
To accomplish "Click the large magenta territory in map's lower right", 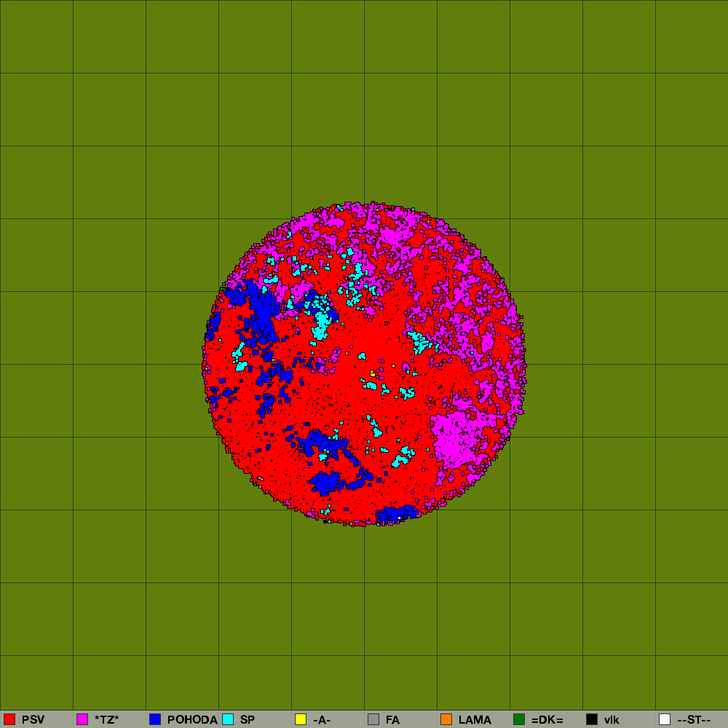I will (457, 439).
